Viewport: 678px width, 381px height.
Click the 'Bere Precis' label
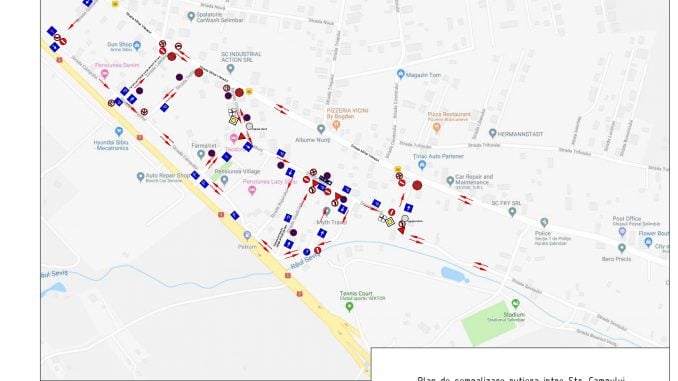click(x=616, y=259)
